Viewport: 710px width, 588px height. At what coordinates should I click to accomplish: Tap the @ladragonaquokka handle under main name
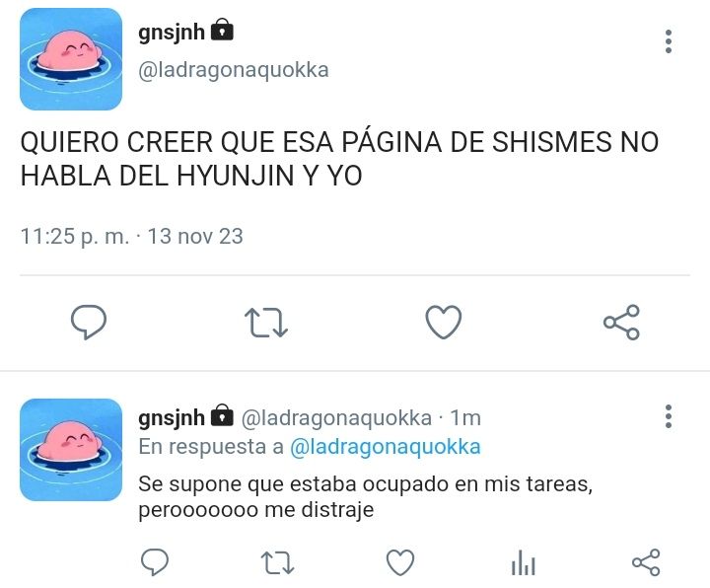pyautogui.click(x=234, y=70)
